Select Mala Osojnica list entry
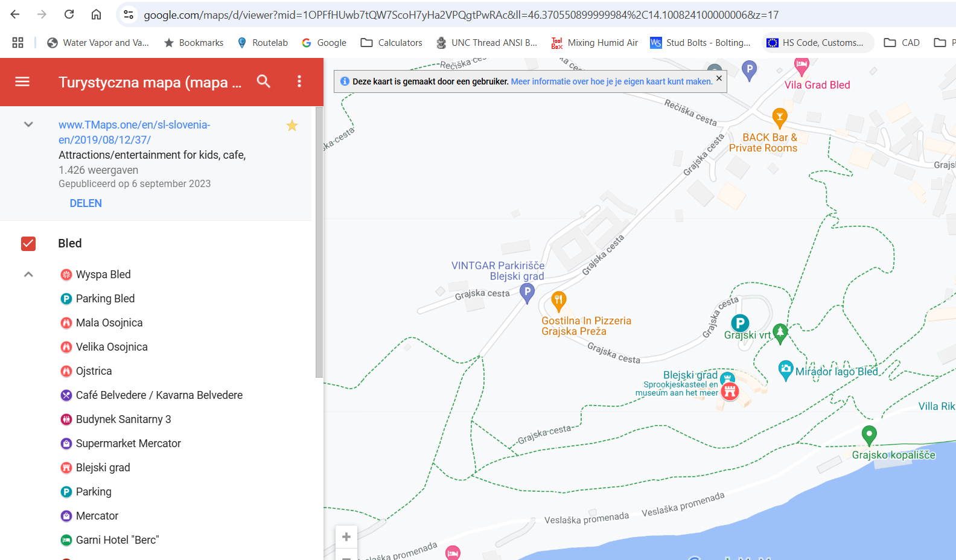956x560 pixels. pyautogui.click(x=109, y=323)
